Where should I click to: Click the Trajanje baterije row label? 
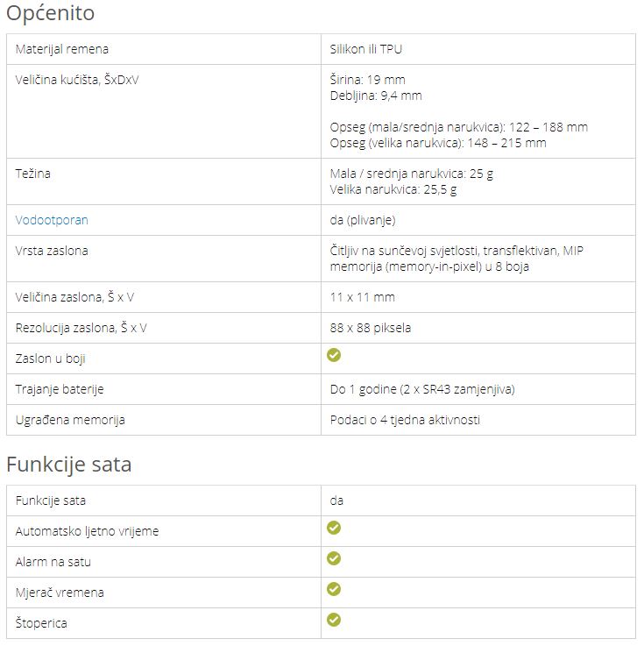[60, 389]
